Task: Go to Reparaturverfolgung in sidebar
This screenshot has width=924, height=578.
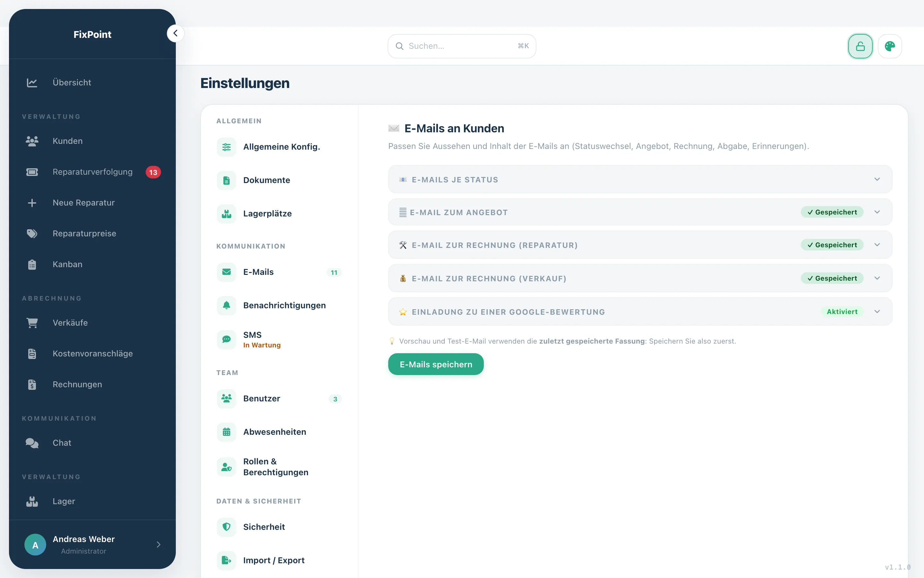Action: point(92,172)
